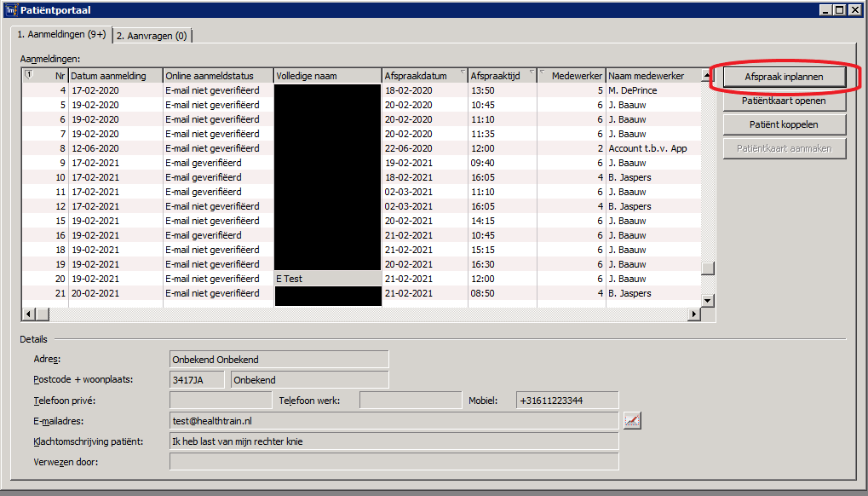Screen dimensions: 868x496
Task: Click the Mobiel phone number field
Action: [x=566, y=401]
